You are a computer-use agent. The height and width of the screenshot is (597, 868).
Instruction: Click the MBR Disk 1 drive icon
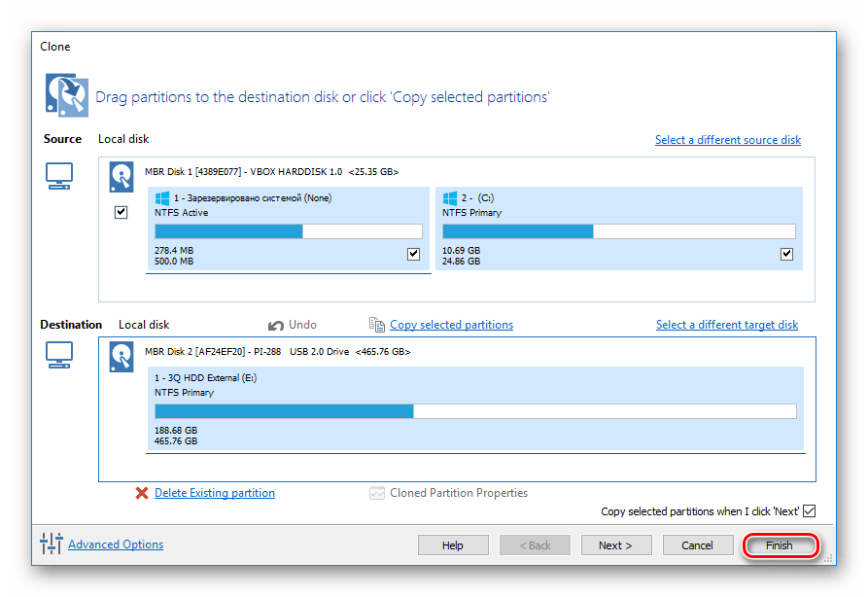coord(122,176)
